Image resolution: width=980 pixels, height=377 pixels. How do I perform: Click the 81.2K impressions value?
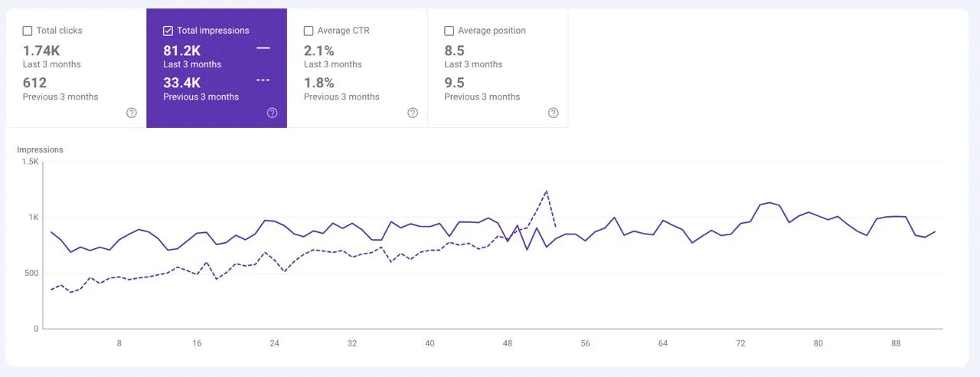pos(181,51)
